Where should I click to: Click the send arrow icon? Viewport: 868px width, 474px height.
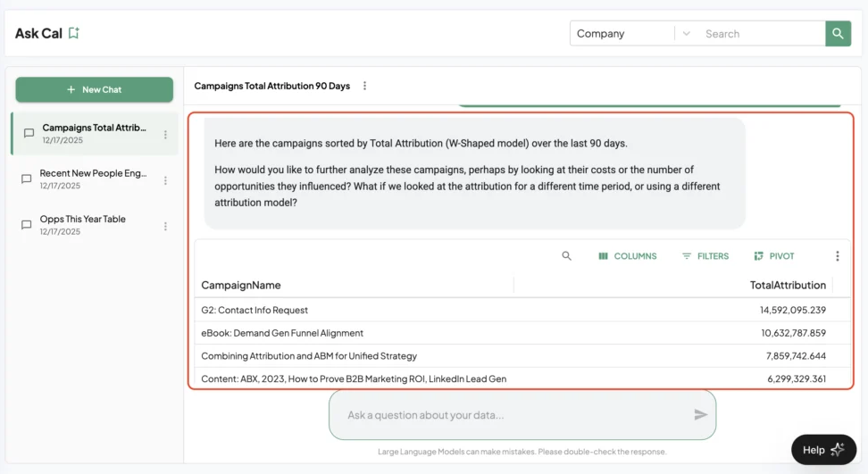pyautogui.click(x=701, y=415)
